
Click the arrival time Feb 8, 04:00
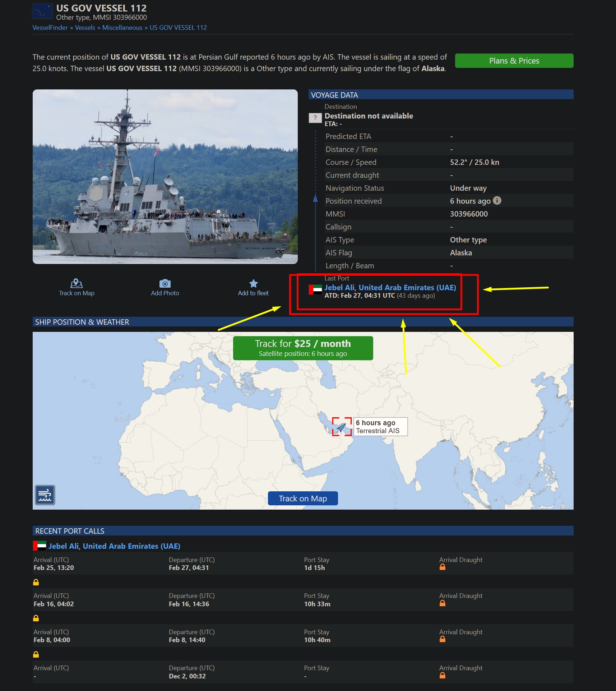click(x=52, y=640)
